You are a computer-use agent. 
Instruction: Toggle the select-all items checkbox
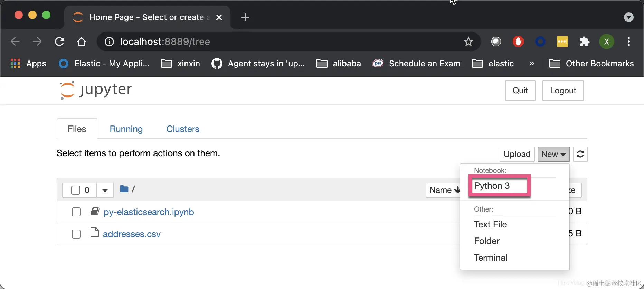pyautogui.click(x=76, y=190)
